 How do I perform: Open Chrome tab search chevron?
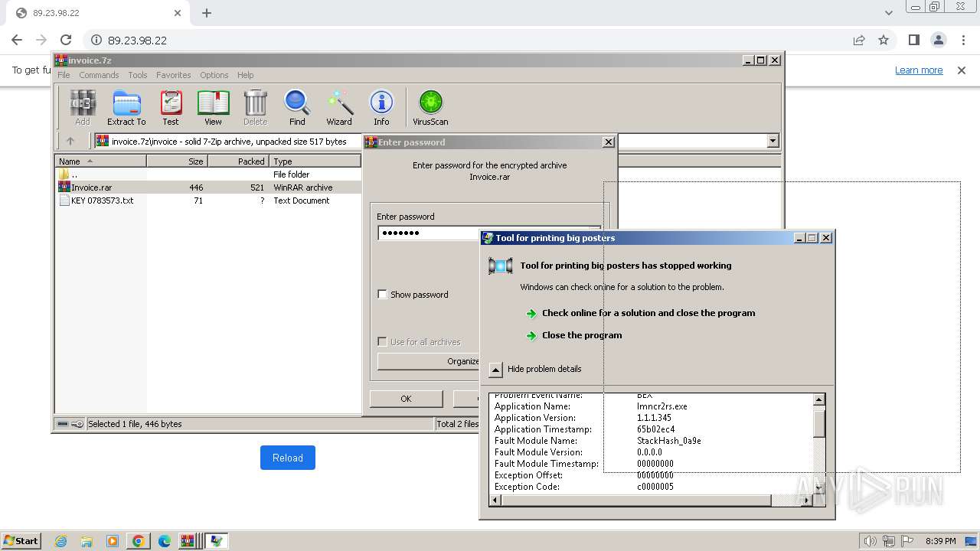pos(889,13)
